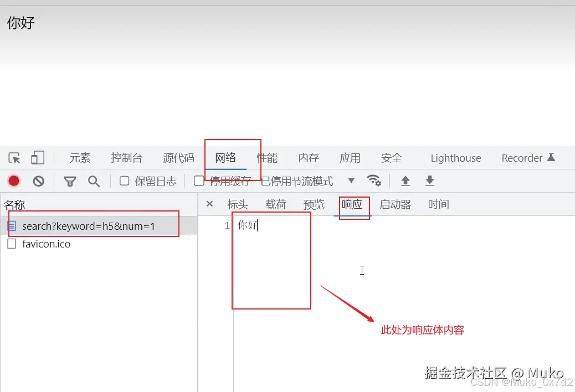Select the inspect element cursor icon
The height and width of the screenshot is (392, 575).
[14, 158]
